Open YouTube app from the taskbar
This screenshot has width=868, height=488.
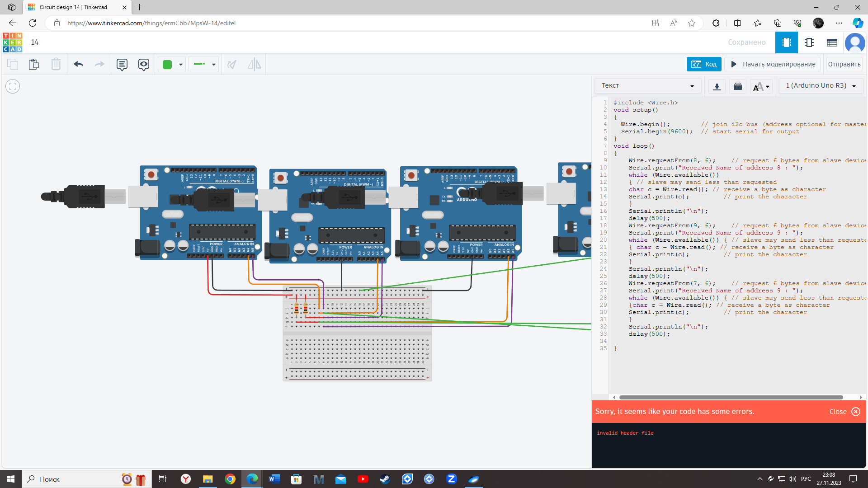coord(363,479)
